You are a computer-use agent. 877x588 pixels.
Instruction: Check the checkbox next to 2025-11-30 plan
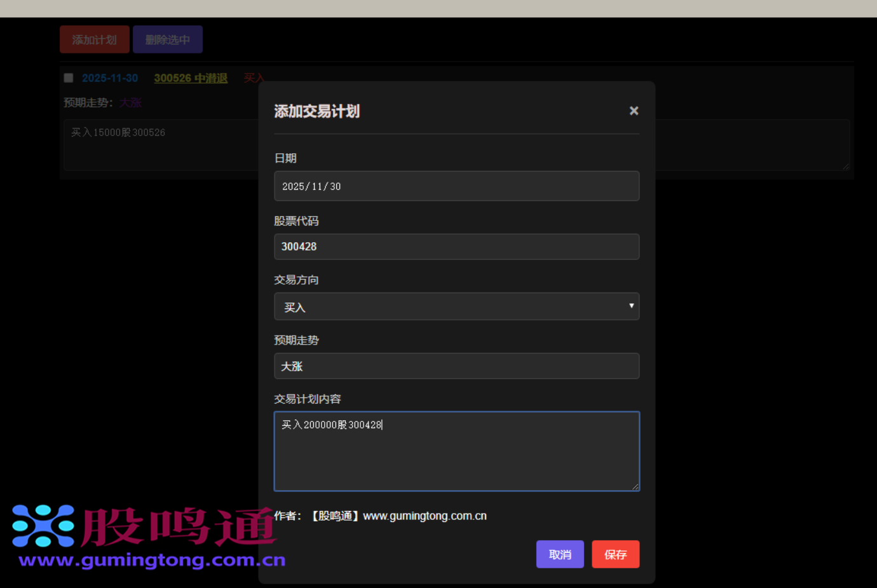[x=68, y=78]
